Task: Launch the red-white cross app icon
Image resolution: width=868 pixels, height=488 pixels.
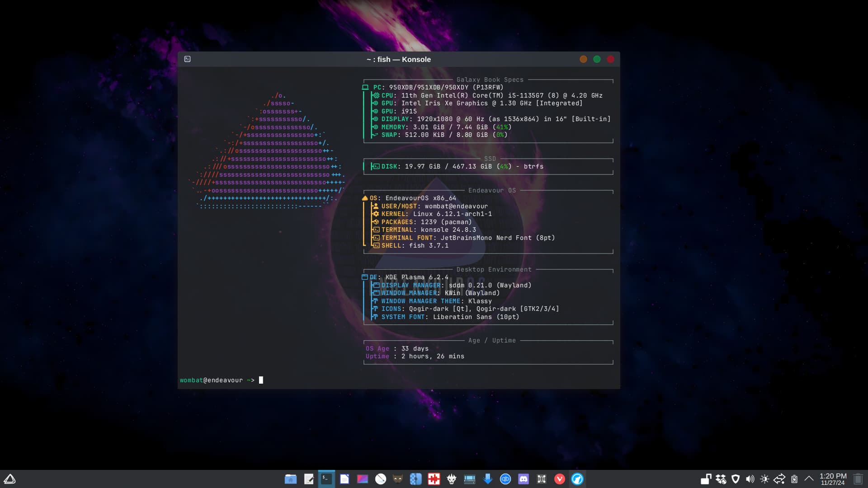Action: click(434, 479)
